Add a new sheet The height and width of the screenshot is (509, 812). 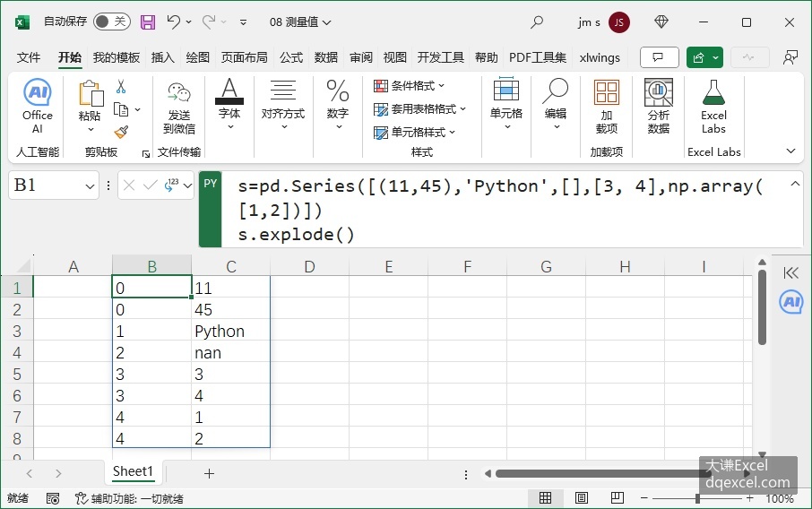click(x=209, y=473)
